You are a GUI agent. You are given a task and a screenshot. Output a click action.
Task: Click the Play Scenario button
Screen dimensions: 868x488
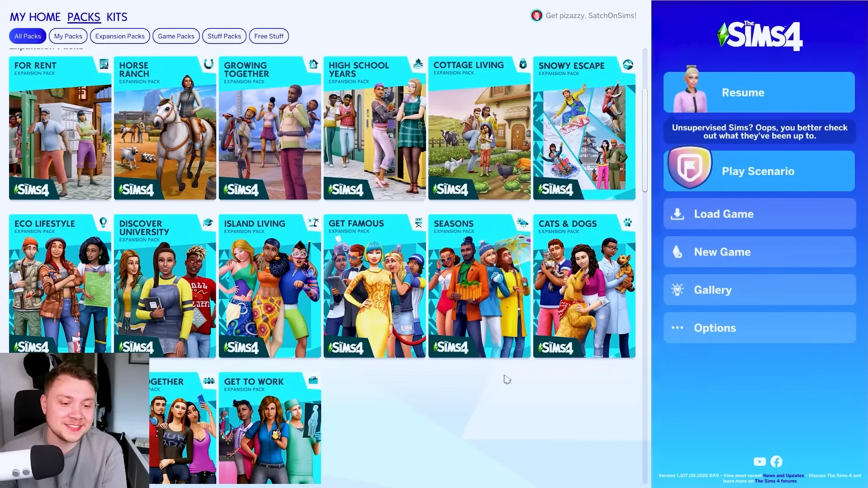[x=758, y=171]
